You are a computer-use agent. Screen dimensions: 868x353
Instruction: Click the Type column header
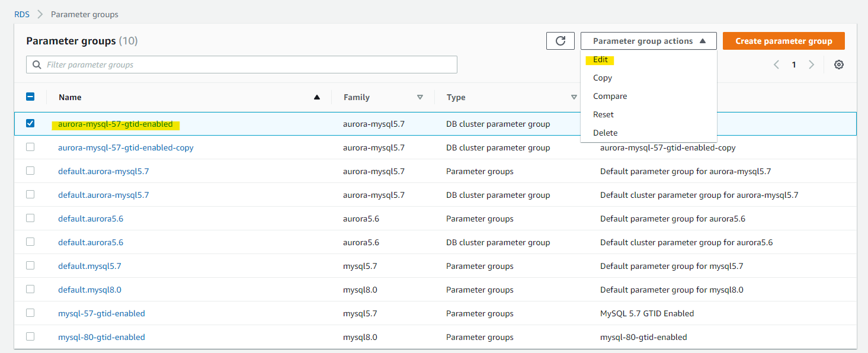click(456, 97)
